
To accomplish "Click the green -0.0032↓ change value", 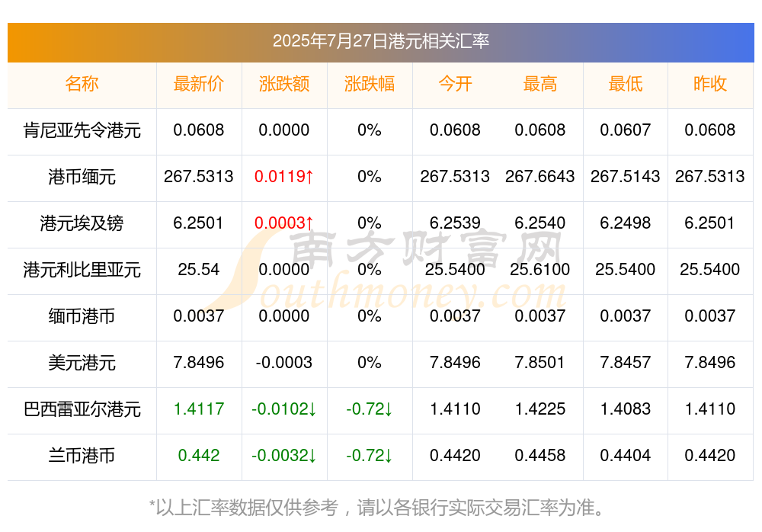I will (x=284, y=456).
